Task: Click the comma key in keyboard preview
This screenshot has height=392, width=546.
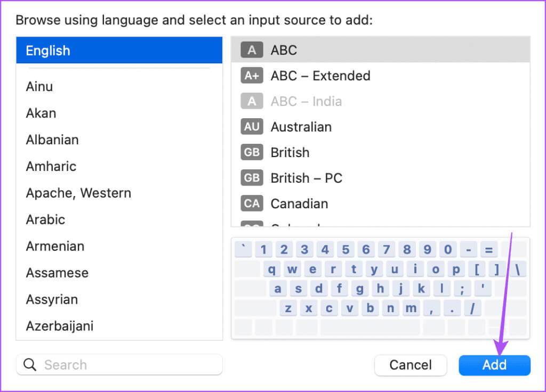Action: pyautogui.click(x=431, y=308)
